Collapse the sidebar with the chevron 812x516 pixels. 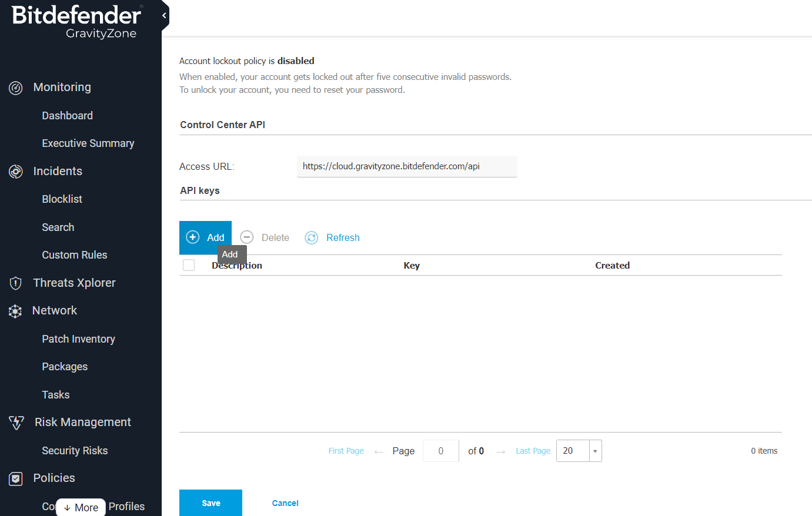point(164,16)
